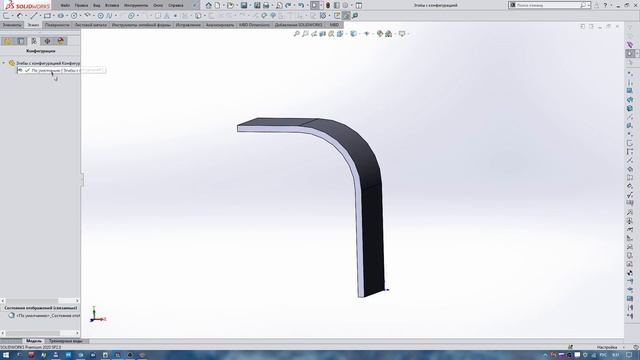Viewport: 640px width, 360px height.
Task: Click the Select cursor tool icon
Action: point(314,5)
